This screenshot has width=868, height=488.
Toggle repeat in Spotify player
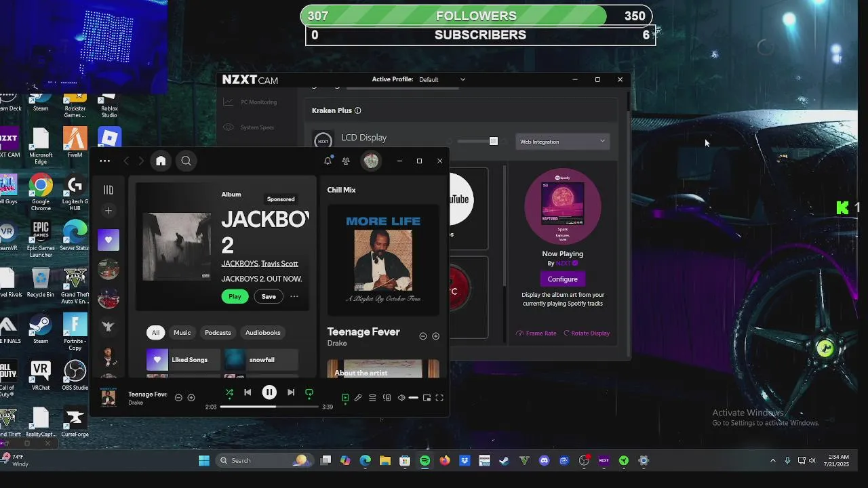309,392
